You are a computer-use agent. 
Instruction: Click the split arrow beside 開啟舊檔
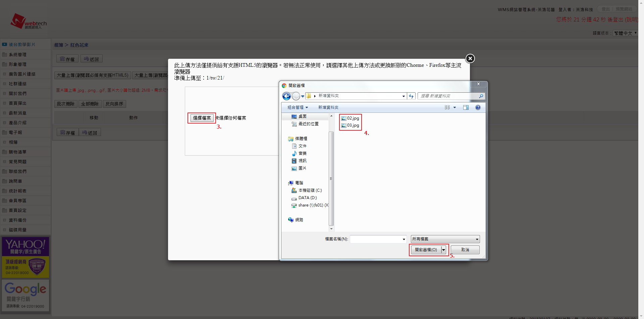click(x=443, y=250)
